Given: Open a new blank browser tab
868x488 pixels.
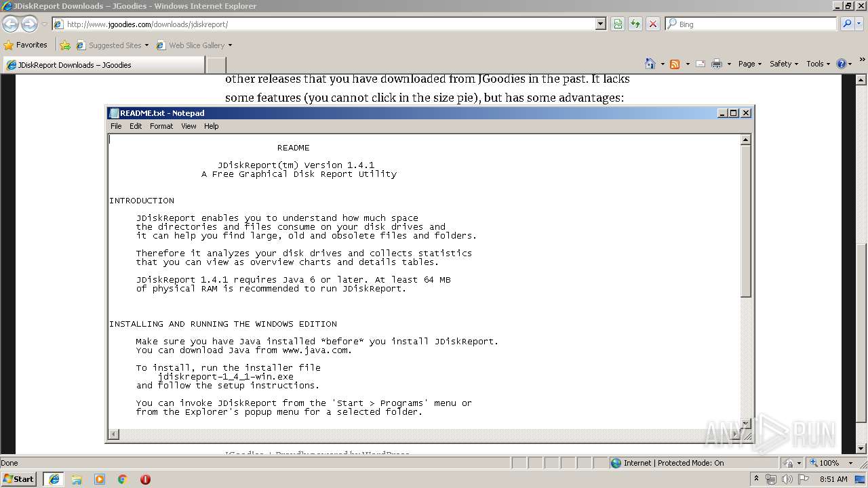Looking at the screenshot, I should (216, 65).
